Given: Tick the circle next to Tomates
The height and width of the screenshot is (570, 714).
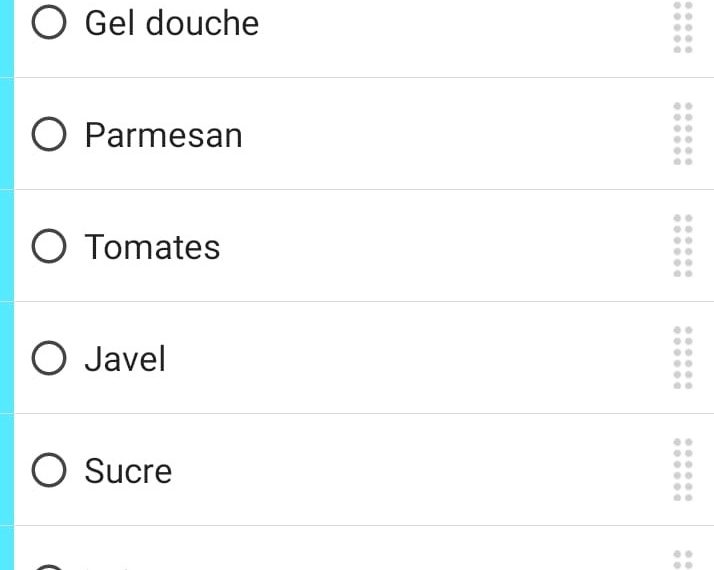Looking at the screenshot, I should [49, 246].
